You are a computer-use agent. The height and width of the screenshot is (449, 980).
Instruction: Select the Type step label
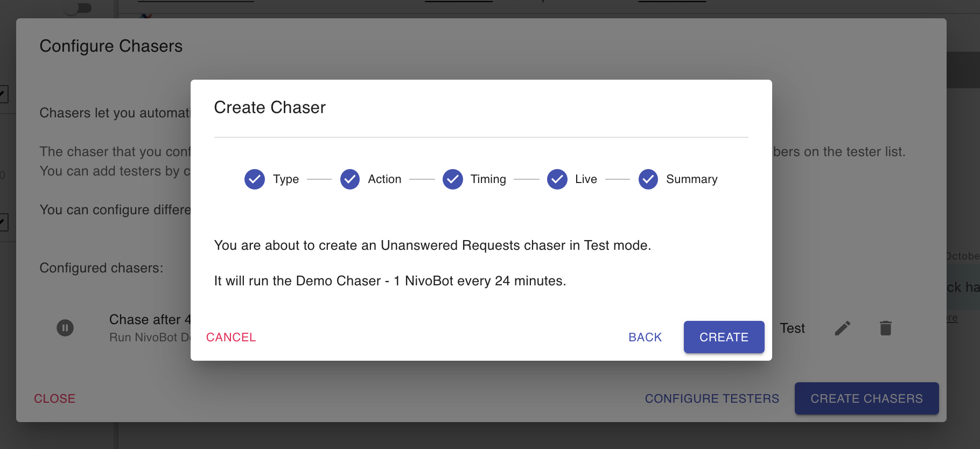click(286, 179)
